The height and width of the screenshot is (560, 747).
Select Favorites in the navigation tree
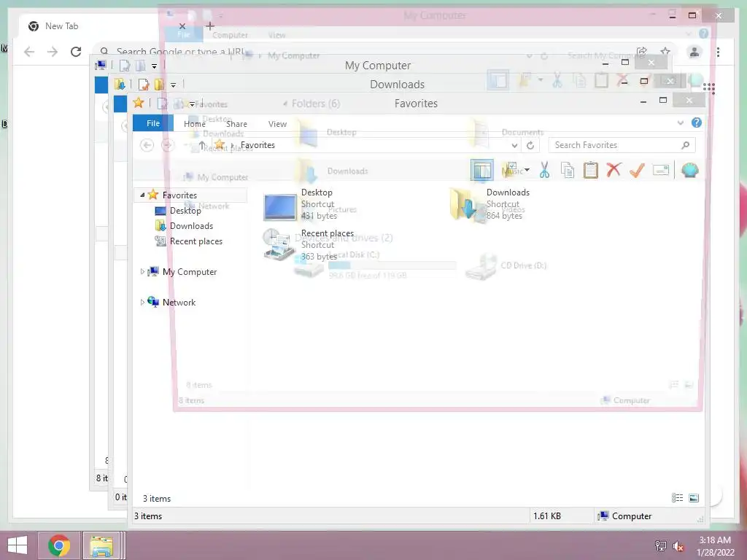coord(179,195)
